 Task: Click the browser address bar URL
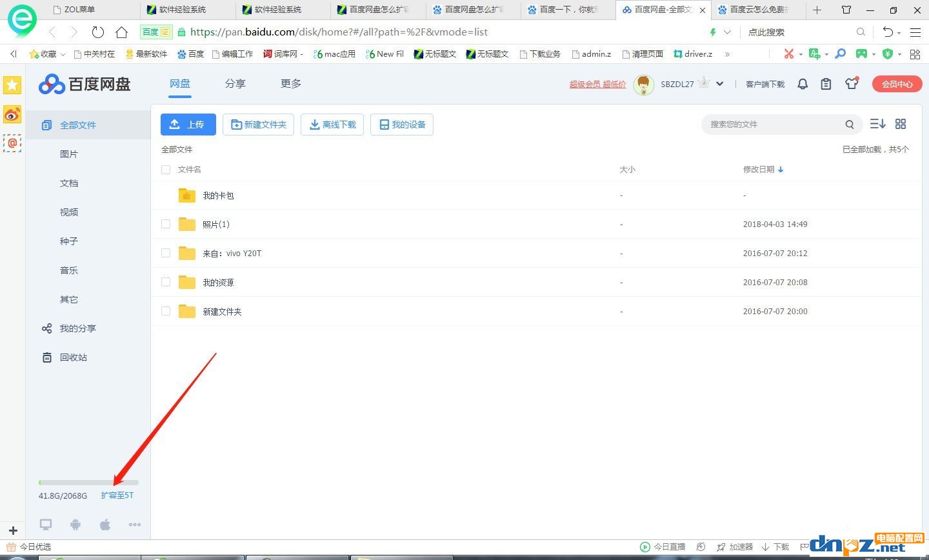pyautogui.click(x=339, y=32)
